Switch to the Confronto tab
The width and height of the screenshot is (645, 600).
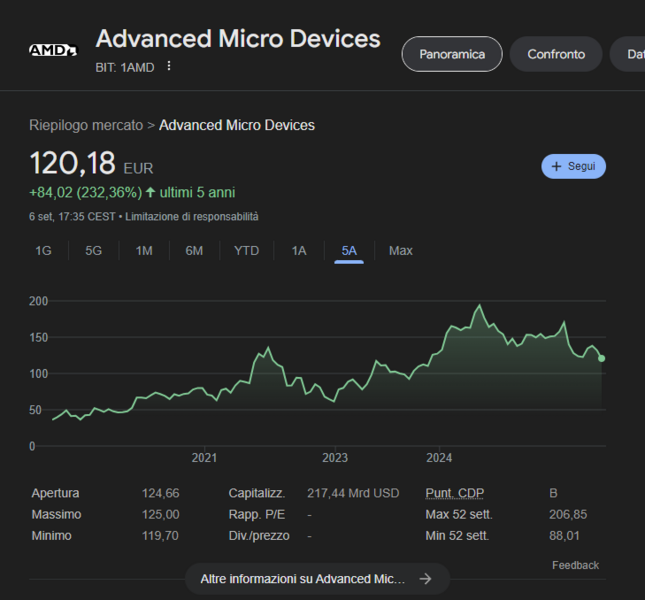556,54
